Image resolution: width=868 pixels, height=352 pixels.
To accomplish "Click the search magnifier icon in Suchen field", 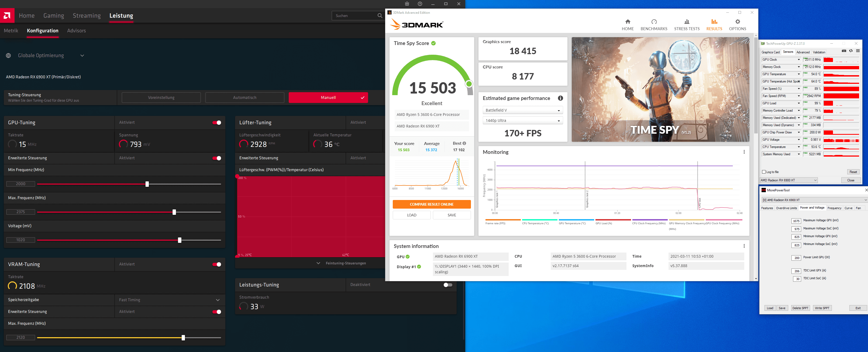I will pos(380,15).
